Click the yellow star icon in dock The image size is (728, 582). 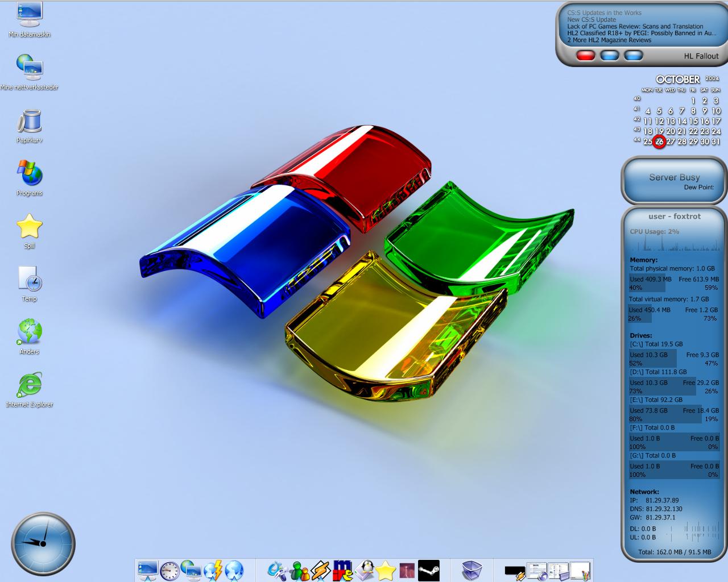[x=386, y=571]
